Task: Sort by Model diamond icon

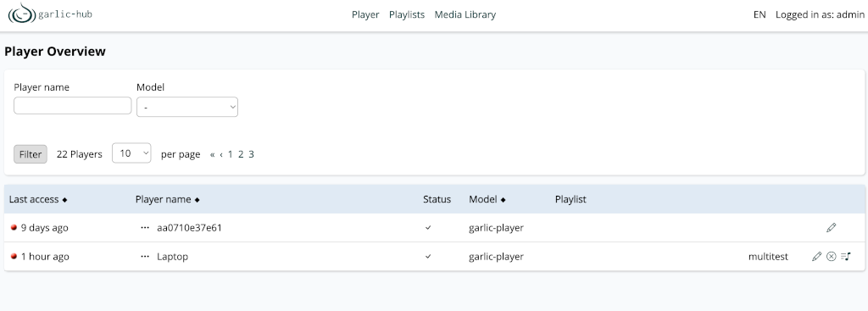Action: pos(504,200)
